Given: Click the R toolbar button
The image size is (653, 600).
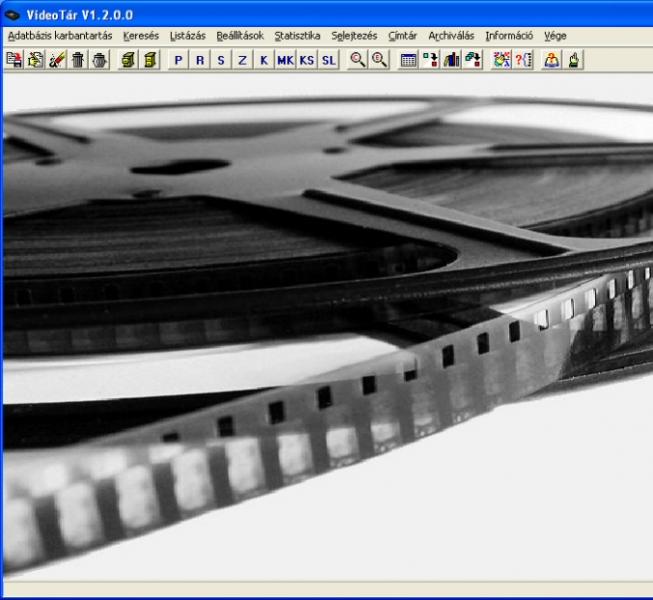Looking at the screenshot, I should tap(200, 60).
